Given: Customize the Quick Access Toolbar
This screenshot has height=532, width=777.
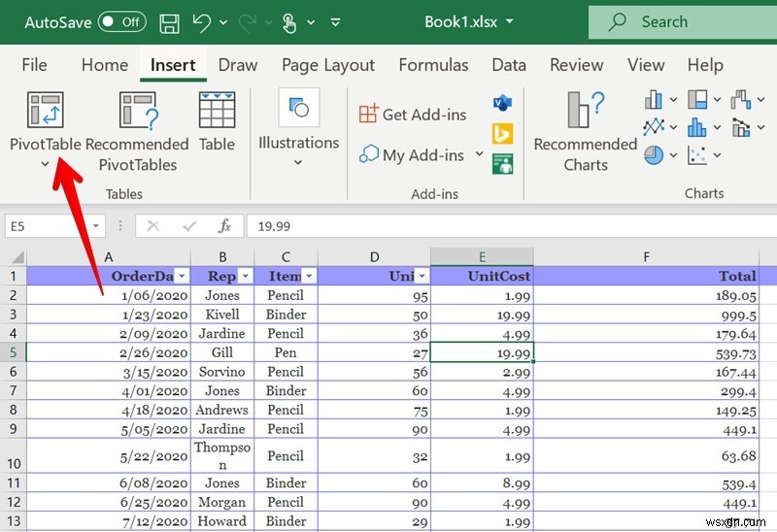Looking at the screenshot, I should coord(335,22).
